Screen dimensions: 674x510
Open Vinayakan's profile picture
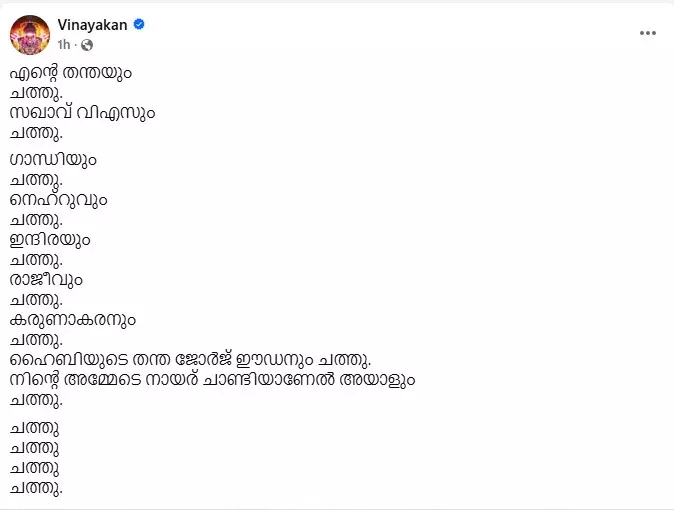pyautogui.click(x=27, y=33)
